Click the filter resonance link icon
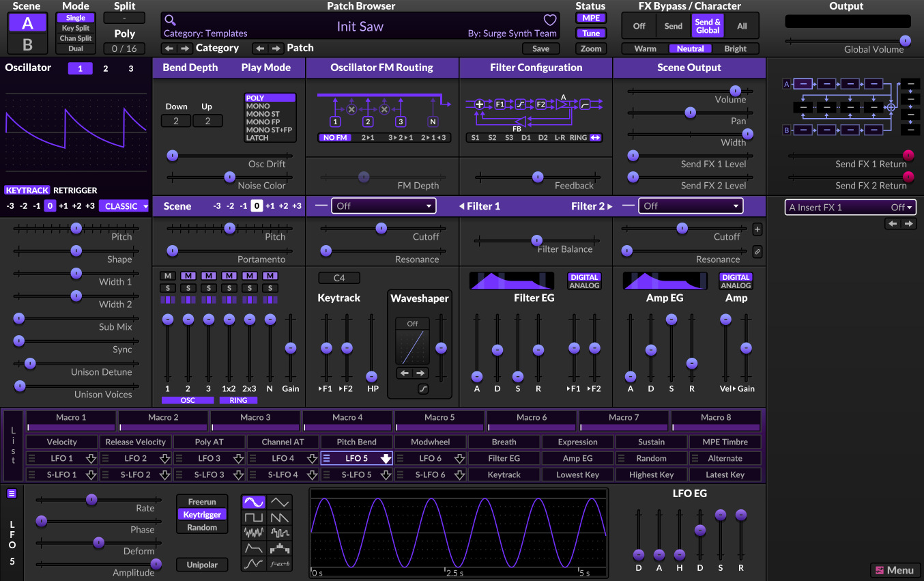This screenshot has width=924, height=581. (757, 252)
